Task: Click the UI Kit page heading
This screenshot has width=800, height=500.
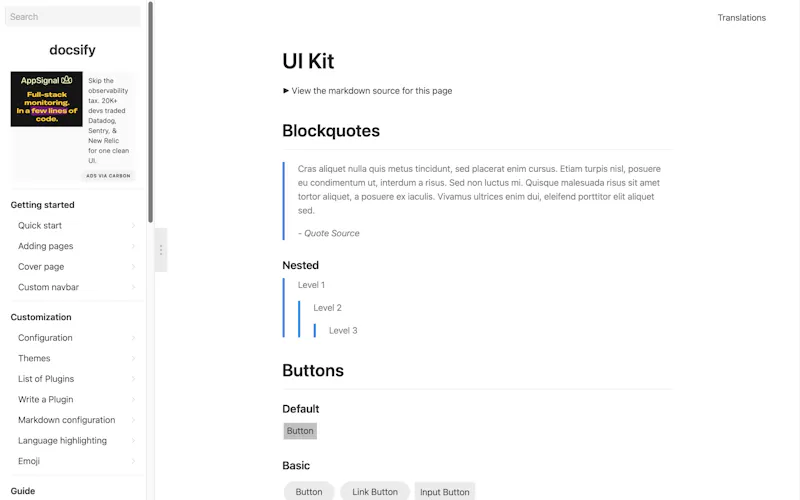Action: pyautogui.click(x=308, y=61)
